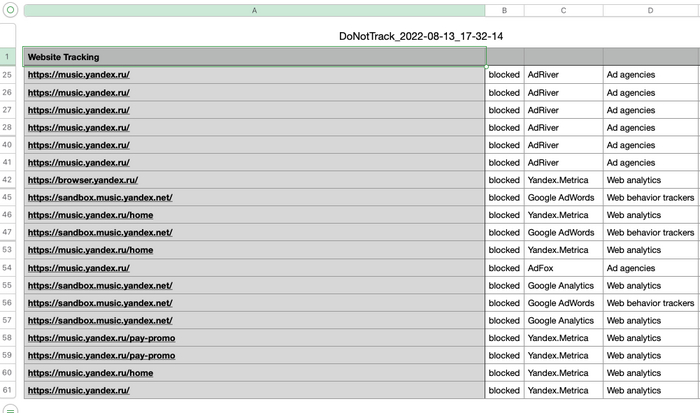
Task: Select Google AdWords cell in row 47
Action: coord(563,232)
